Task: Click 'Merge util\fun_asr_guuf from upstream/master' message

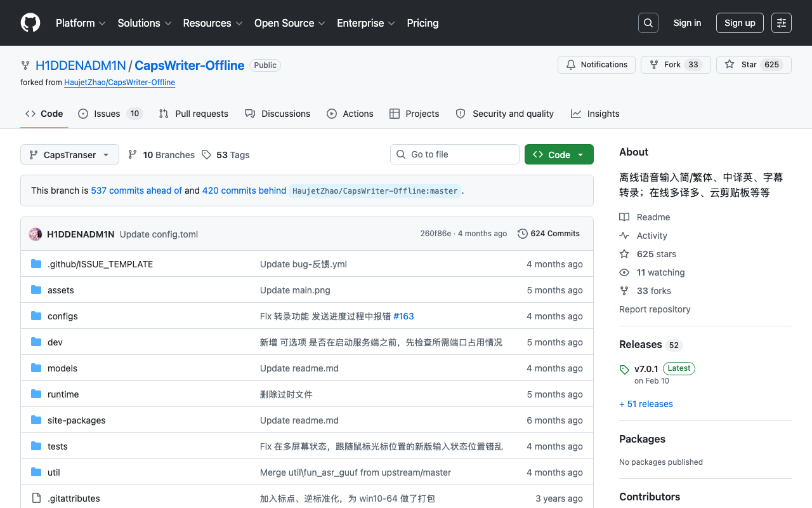Action: (355, 472)
